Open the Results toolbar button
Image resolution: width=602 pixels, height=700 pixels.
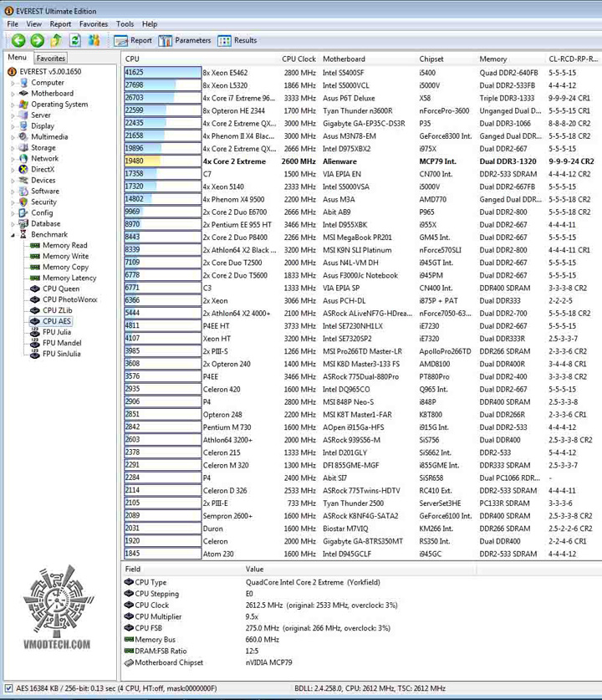(237, 41)
